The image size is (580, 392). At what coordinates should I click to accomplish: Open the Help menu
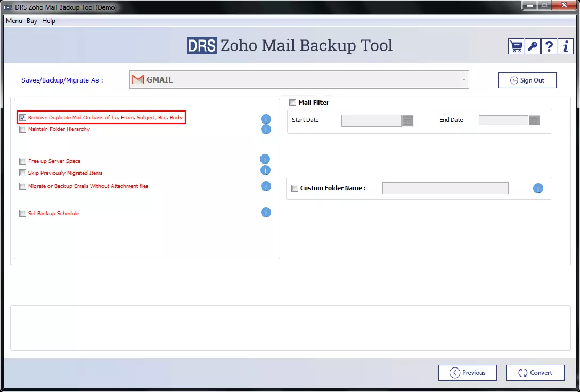point(48,21)
